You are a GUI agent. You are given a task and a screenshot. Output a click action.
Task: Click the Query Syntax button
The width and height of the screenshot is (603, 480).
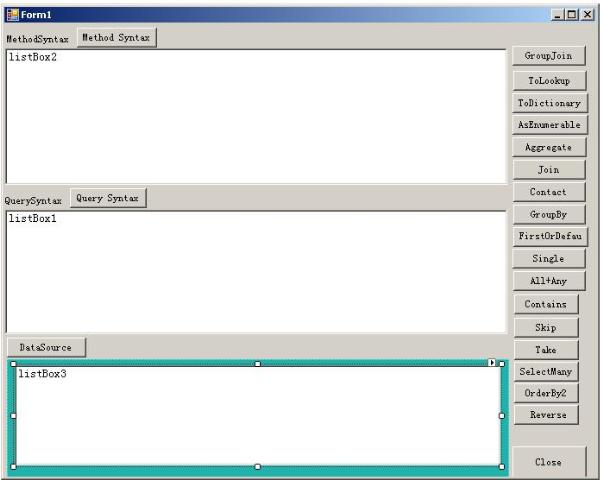[x=108, y=198]
